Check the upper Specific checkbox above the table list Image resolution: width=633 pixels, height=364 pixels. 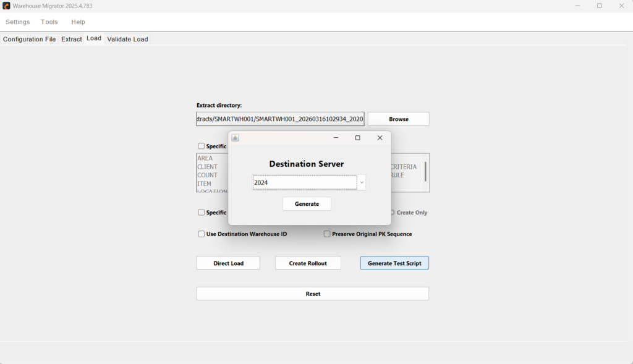(x=201, y=146)
